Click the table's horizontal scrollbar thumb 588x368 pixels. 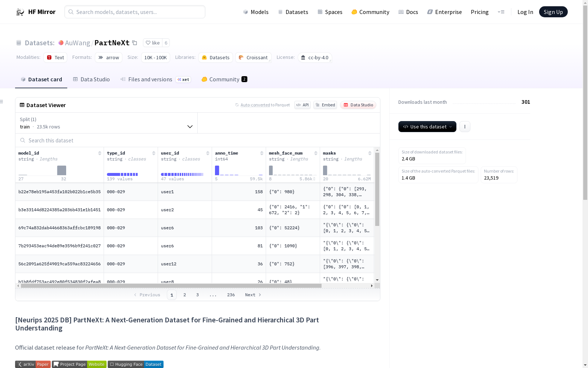[x=171, y=286]
